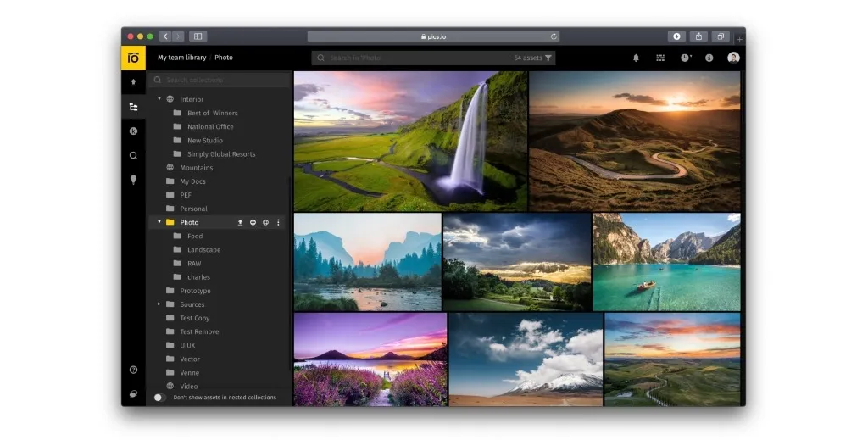Change the catalog view layout icon
Viewport: 868px width, 440px height.
coord(660,58)
